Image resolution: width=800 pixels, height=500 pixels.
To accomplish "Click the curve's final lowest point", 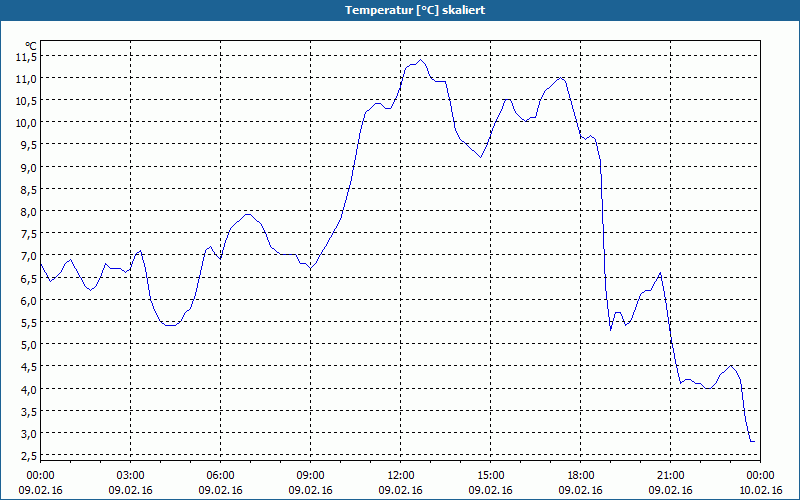I will [x=753, y=441].
